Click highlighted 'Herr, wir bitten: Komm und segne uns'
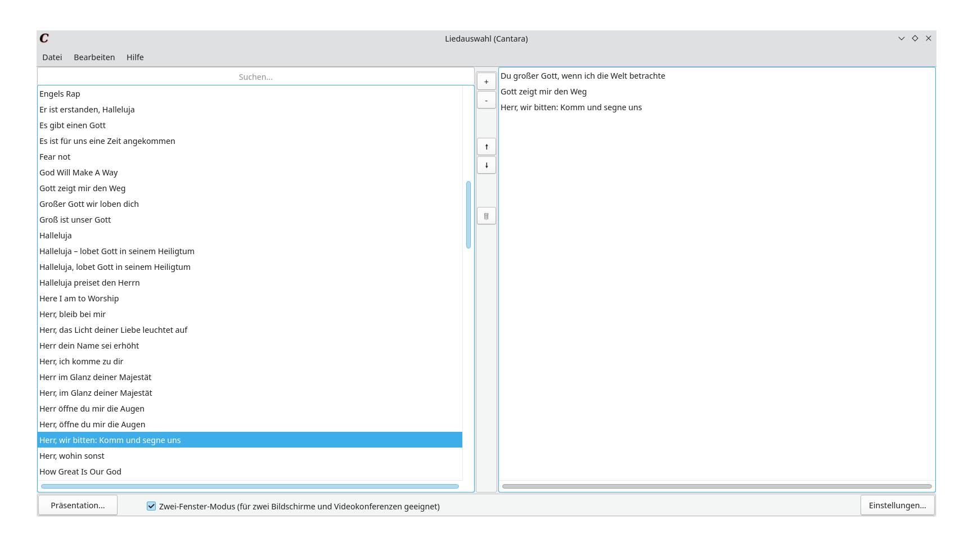The height and width of the screenshot is (560, 973). [x=250, y=440]
